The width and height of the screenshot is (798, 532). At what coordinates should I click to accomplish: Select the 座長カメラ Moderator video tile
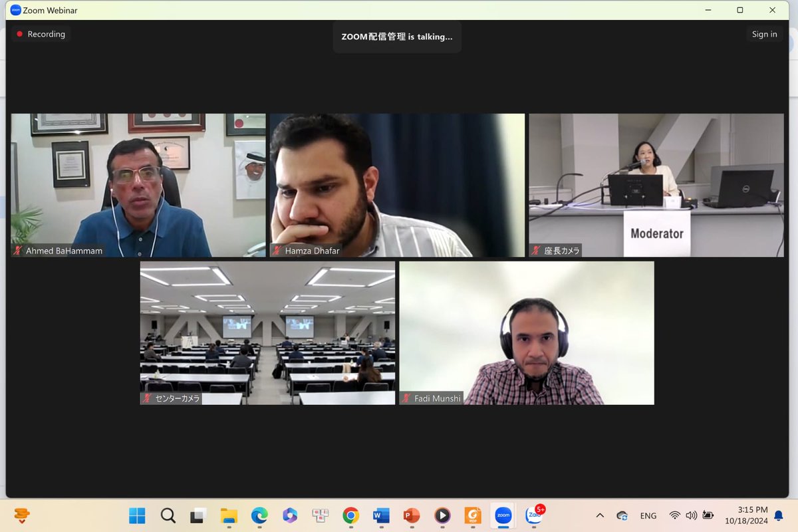[656, 186]
